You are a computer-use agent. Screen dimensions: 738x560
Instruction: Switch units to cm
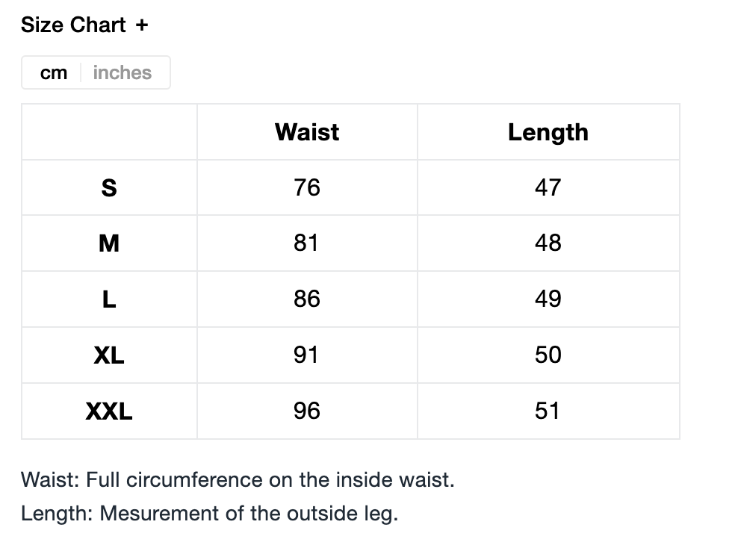pyautogui.click(x=54, y=73)
